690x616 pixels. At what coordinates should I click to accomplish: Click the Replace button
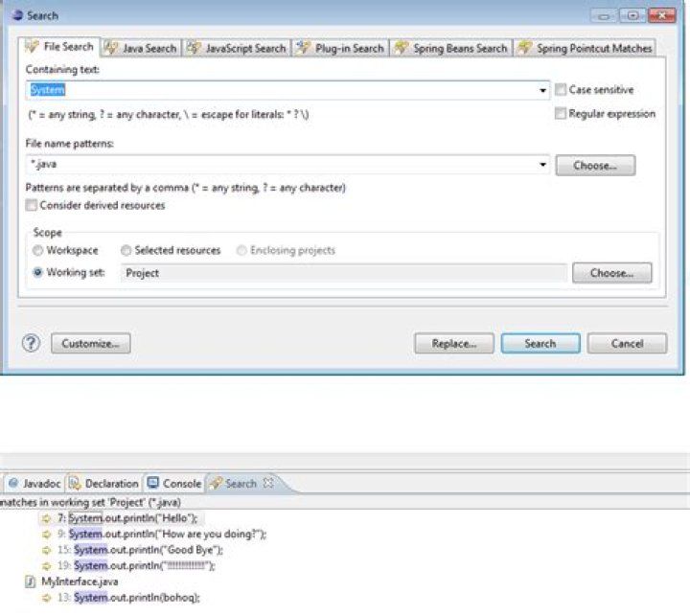(454, 343)
